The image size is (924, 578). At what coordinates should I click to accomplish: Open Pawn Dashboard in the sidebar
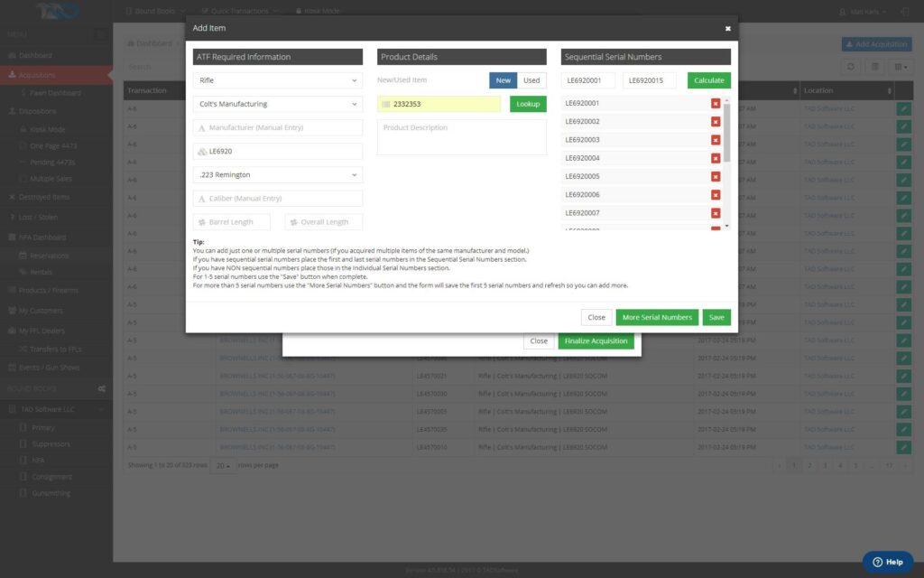(x=55, y=93)
